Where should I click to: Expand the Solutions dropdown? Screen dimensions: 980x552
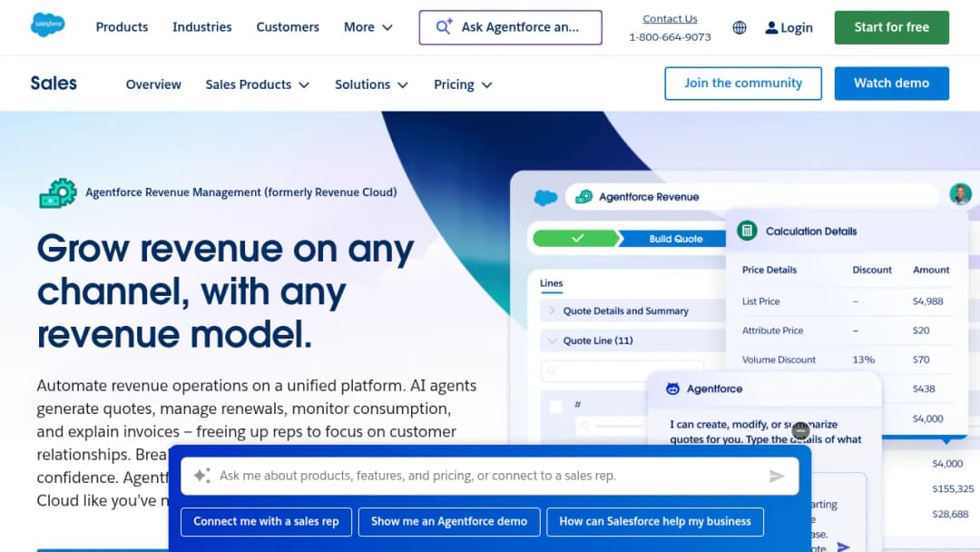click(x=371, y=84)
